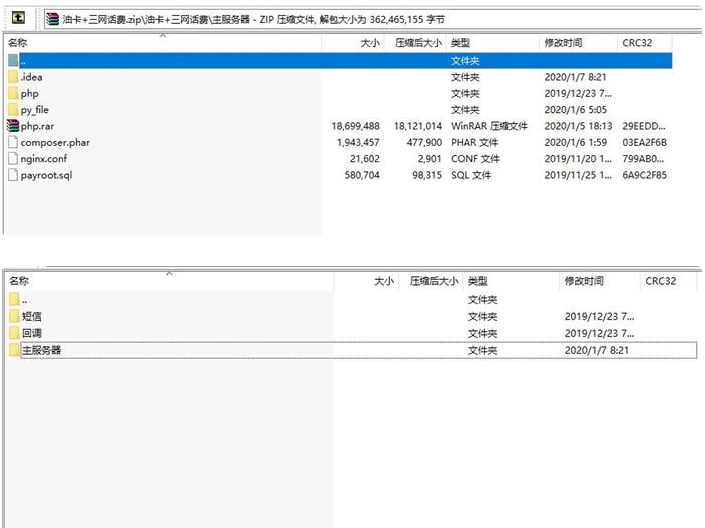Viewport: 705px width, 528px height.
Task: Click the WinRAR archive icon in address bar
Action: click(52, 18)
